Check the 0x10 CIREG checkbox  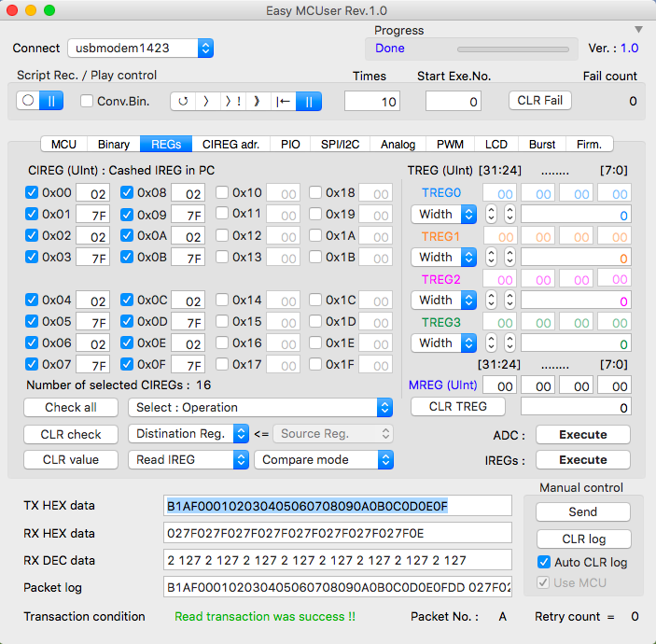pos(222,192)
